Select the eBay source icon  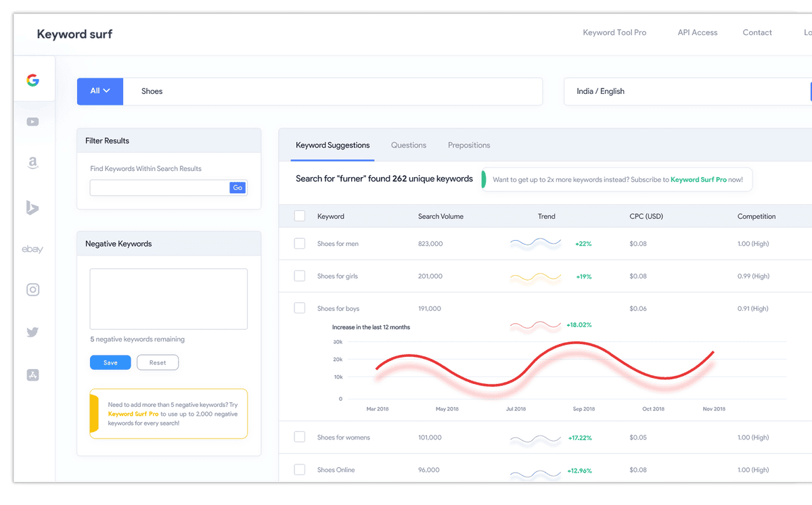(x=32, y=249)
